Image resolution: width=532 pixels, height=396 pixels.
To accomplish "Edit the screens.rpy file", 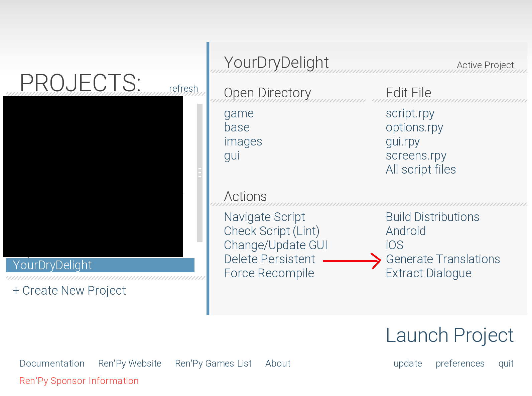I will point(416,156).
